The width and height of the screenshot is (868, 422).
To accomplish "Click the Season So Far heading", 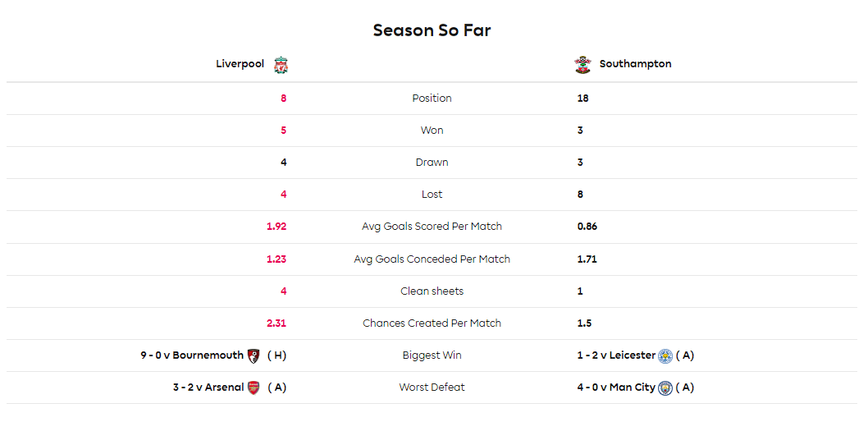I will (x=432, y=30).
